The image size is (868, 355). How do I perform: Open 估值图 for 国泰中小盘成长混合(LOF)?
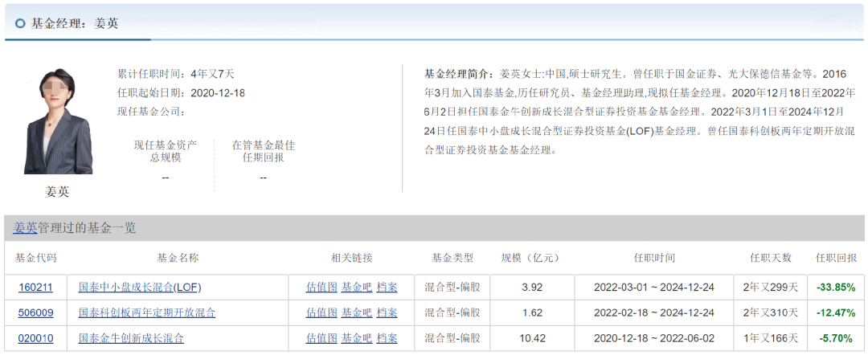click(x=321, y=288)
